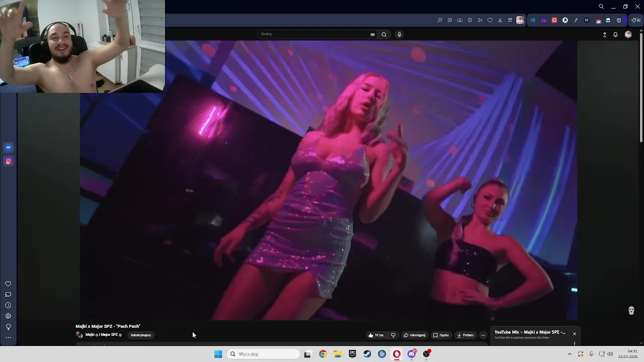Click the music video player to pause
Screen dimensions: 644x362
coord(329,180)
